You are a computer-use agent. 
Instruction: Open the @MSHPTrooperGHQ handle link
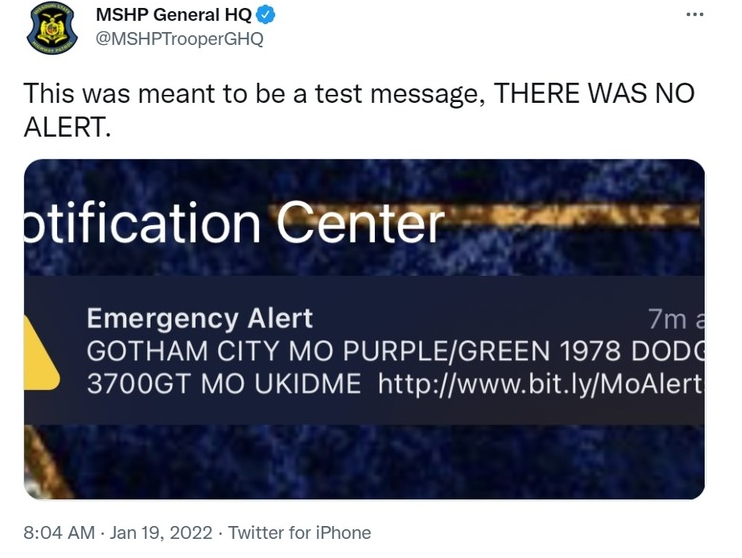[179, 39]
